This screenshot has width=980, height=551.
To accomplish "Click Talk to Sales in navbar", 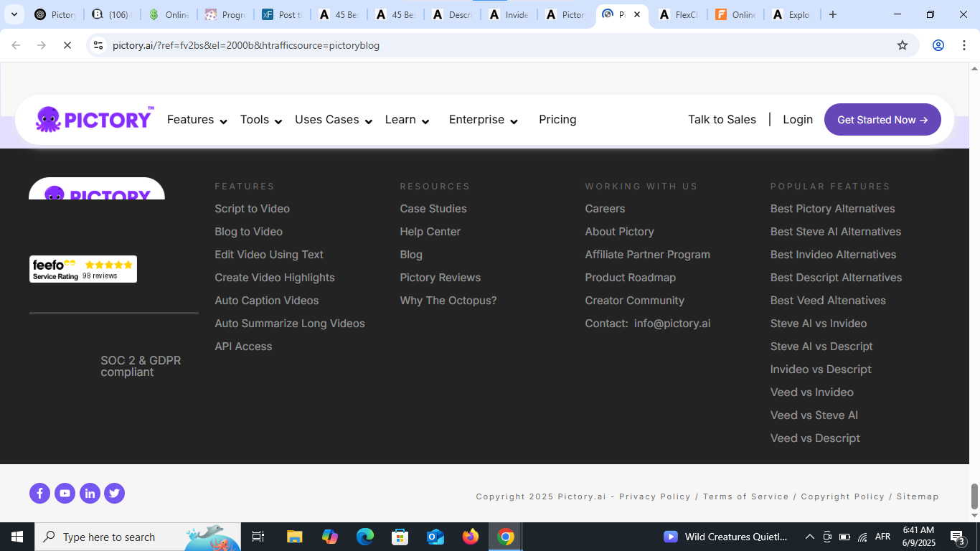I will [722, 120].
